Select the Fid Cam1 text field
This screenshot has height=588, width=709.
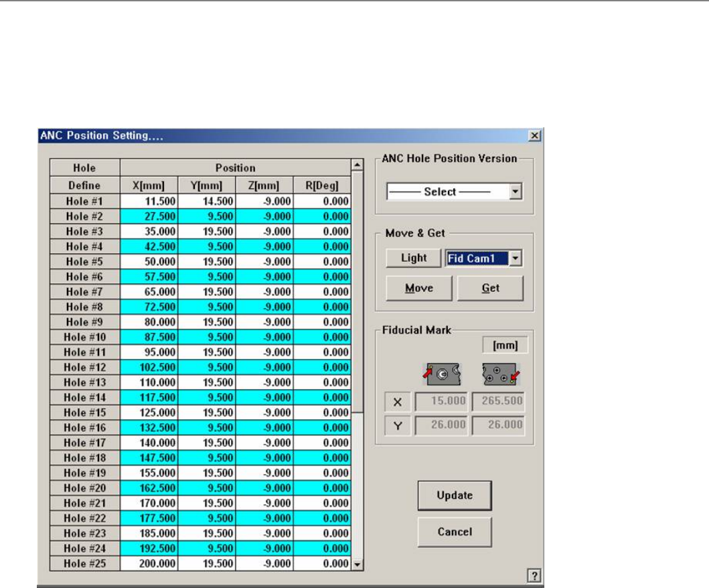tap(477, 259)
